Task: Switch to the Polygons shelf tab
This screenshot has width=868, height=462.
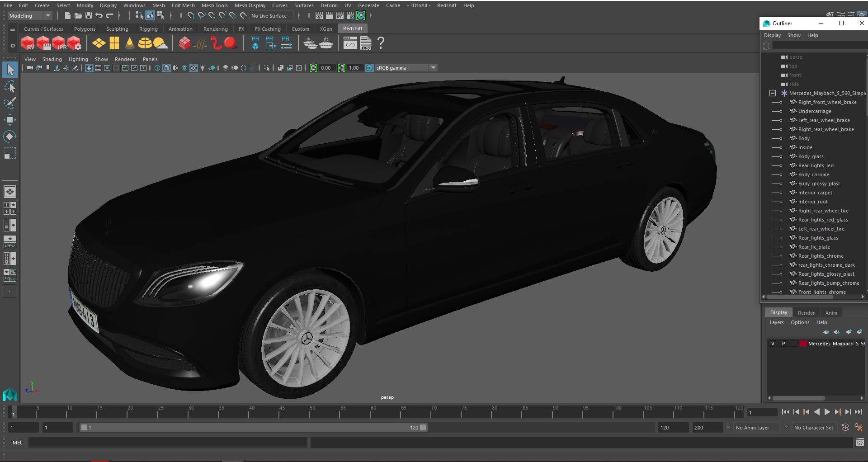Action: pyautogui.click(x=85, y=29)
